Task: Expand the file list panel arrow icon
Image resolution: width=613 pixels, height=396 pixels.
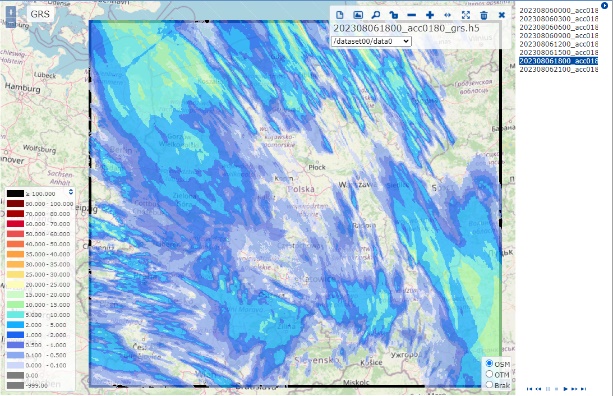Action: [x=604, y=5]
